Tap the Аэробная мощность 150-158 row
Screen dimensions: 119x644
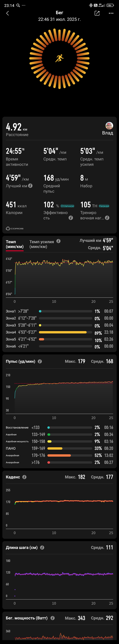click(x=59, y=441)
